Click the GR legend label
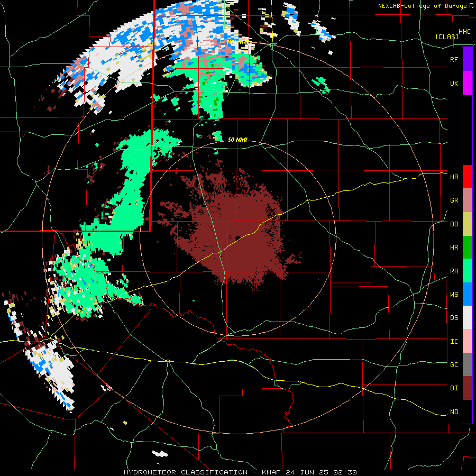Screen dimensions: 476x476 454,200
